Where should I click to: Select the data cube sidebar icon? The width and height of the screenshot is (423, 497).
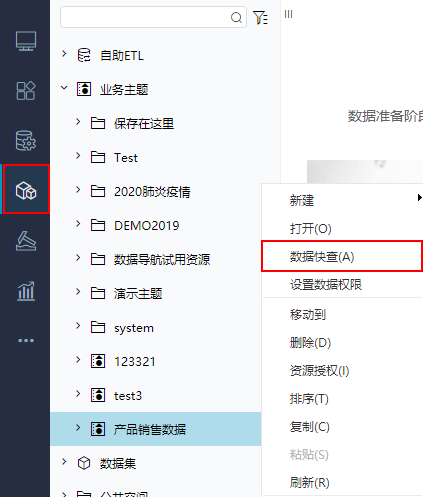tap(26, 190)
